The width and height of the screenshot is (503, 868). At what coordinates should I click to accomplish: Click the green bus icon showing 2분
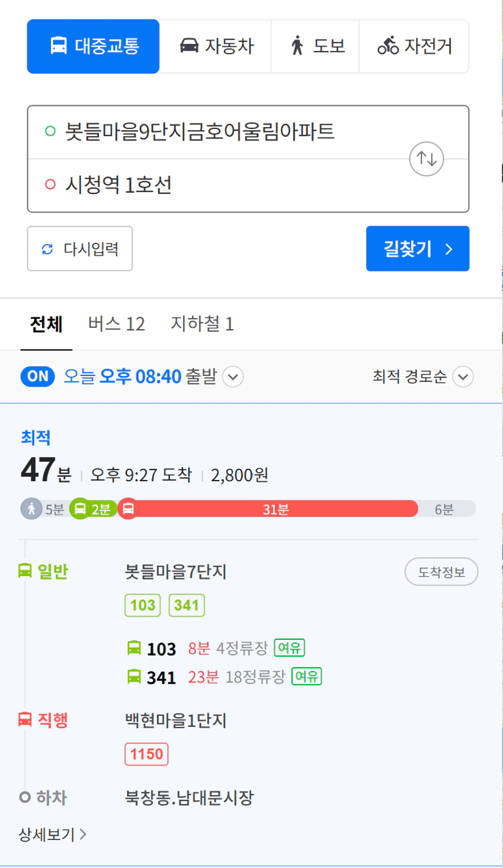(80, 509)
